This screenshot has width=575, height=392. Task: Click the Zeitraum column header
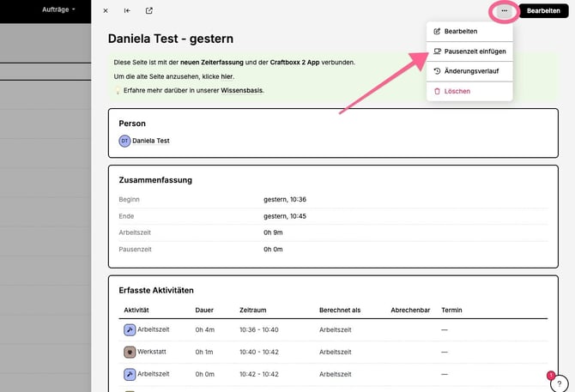(x=255, y=310)
